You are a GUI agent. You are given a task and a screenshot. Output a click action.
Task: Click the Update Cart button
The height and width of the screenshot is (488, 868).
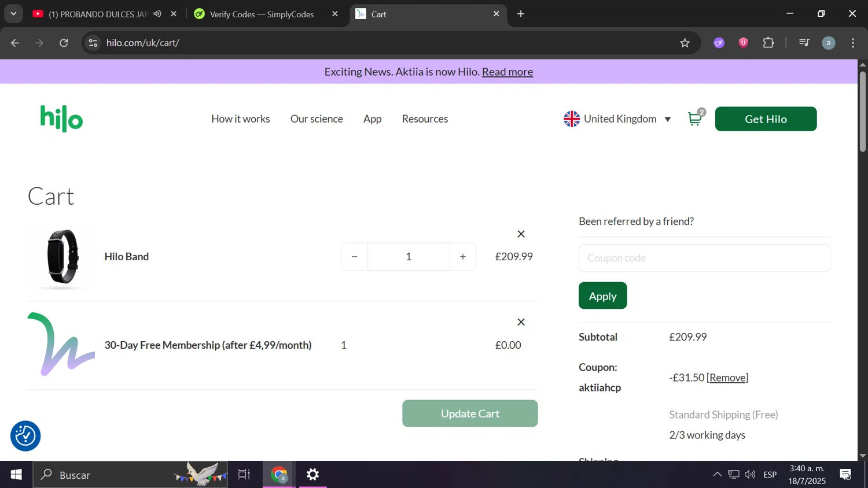(x=470, y=413)
